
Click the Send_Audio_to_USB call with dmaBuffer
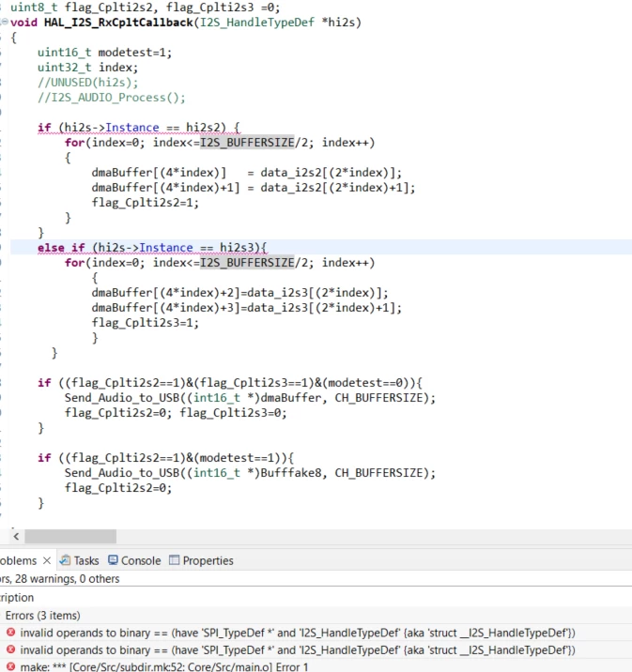(x=250, y=398)
